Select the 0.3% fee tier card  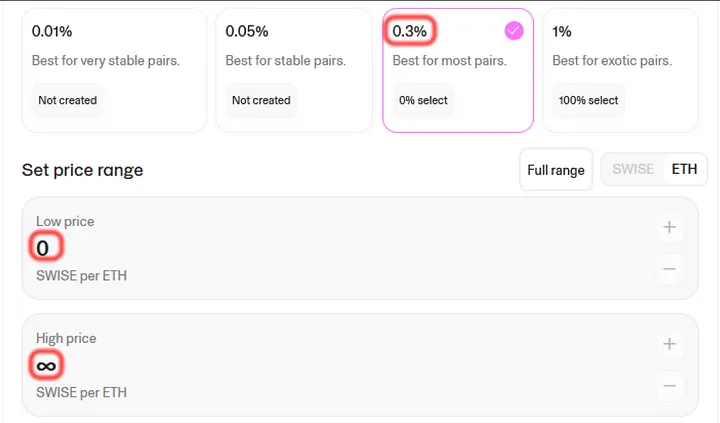click(x=457, y=70)
